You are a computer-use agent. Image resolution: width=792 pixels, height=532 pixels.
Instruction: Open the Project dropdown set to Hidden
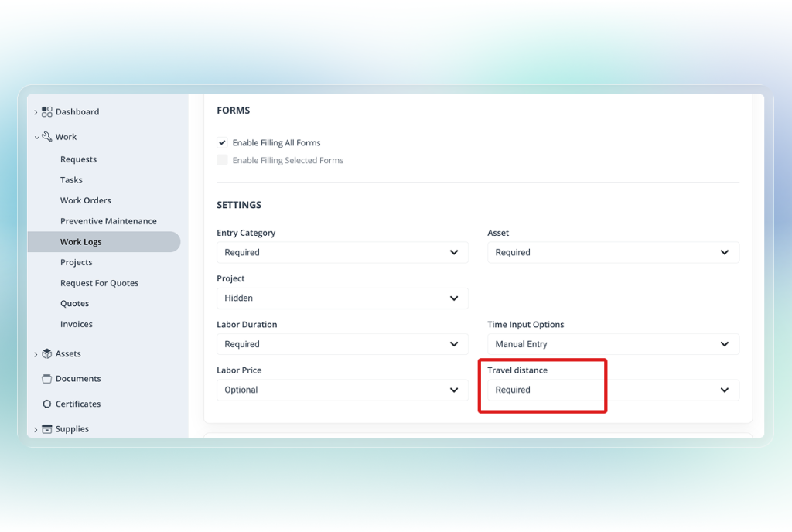coord(342,298)
